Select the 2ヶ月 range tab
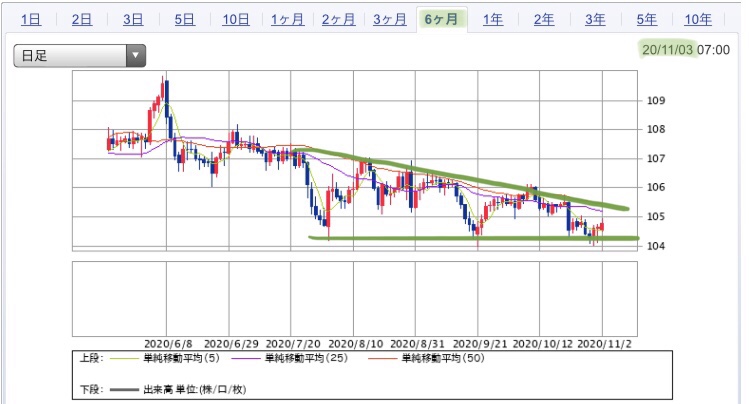The width and height of the screenshot is (749, 404). 338,20
